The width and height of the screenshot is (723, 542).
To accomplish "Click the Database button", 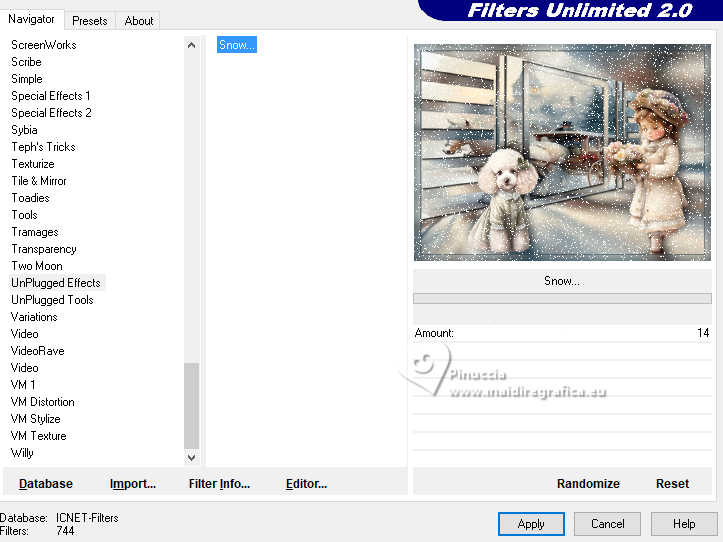I will tap(46, 483).
